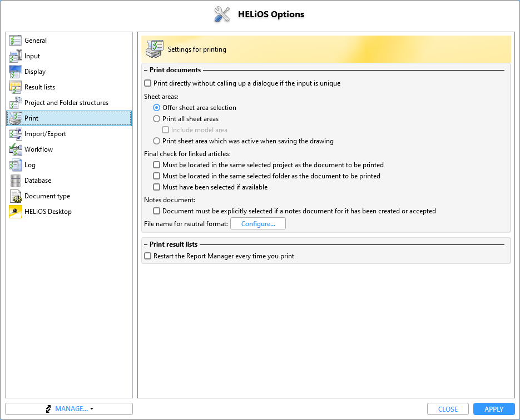Open the General options page
The width and height of the screenshot is (520, 420).
click(x=69, y=41)
